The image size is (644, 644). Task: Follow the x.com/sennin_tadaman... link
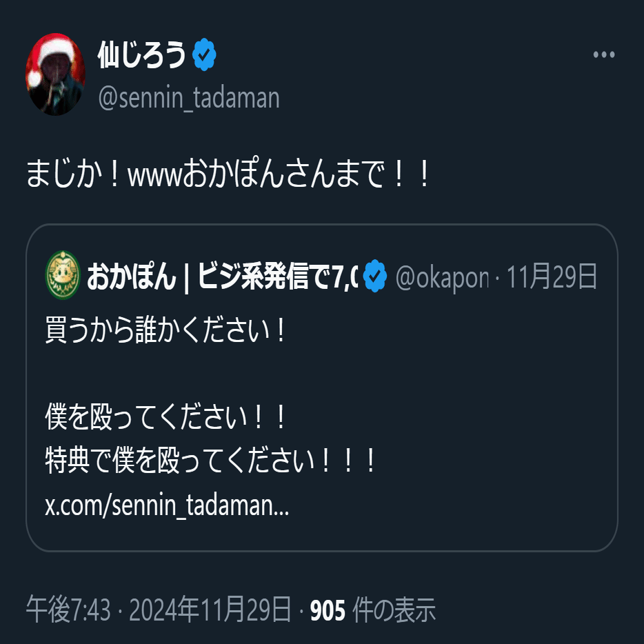(167, 505)
